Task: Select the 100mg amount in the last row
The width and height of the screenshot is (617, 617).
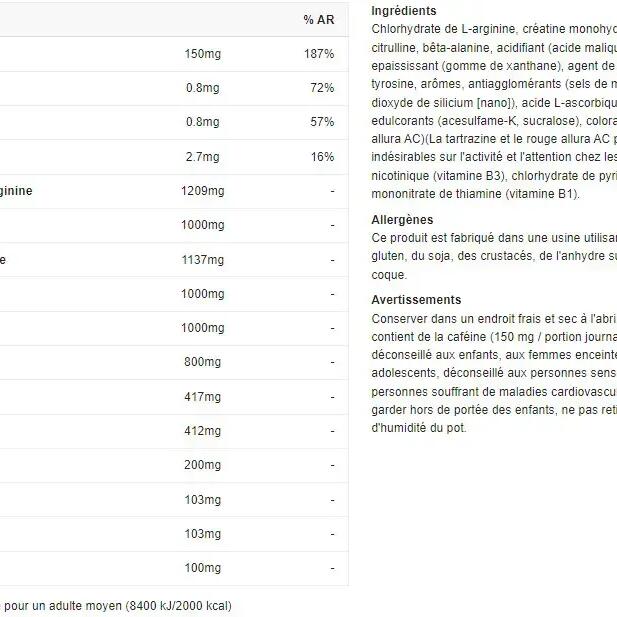Action: (202, 568)
